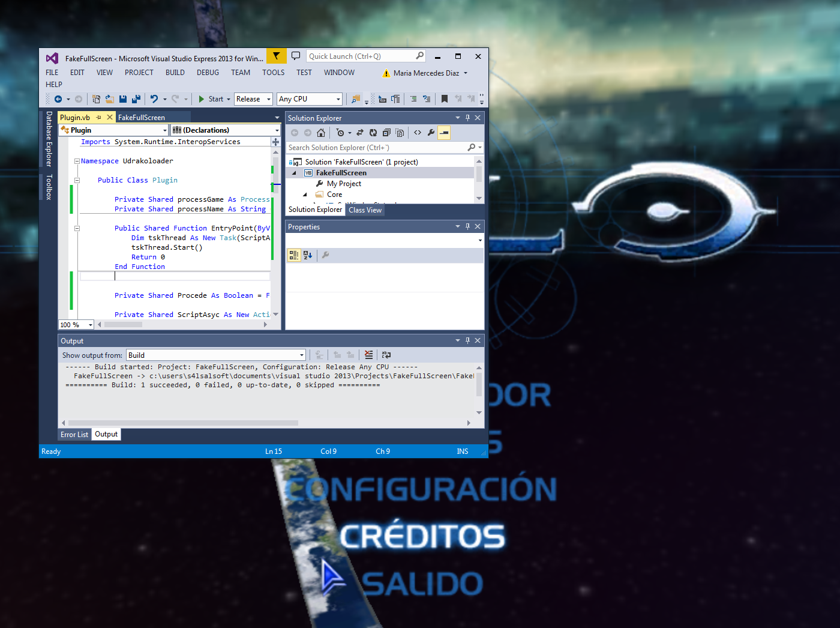
Task: Click the Show All Files icon
Action: click(400, 133)
